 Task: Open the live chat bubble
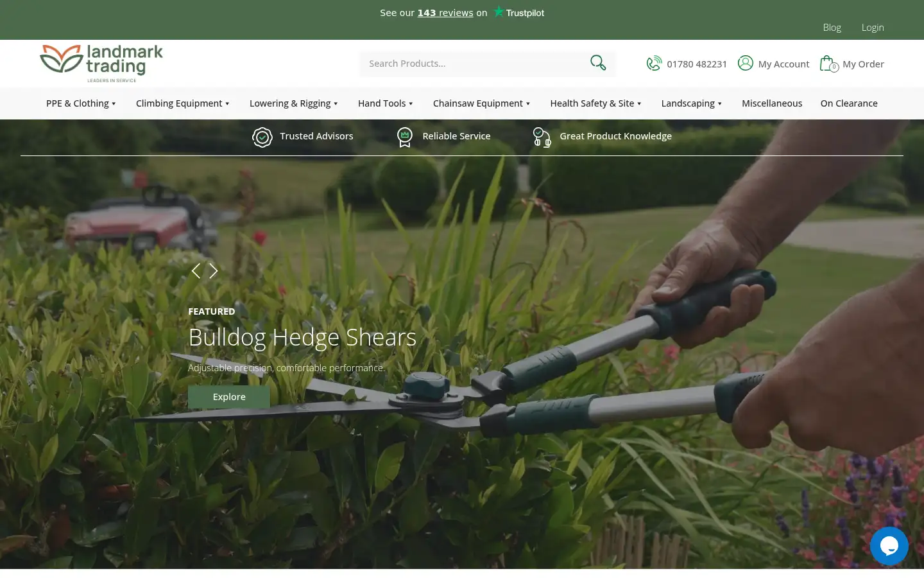click(x=889, y=546)
